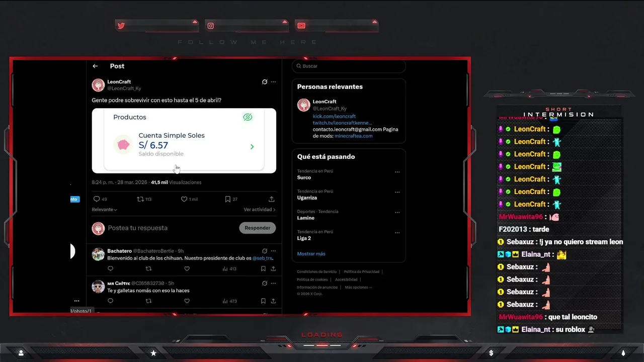Click the Postea tu respuesta field
644x362 pixels.
138,228
